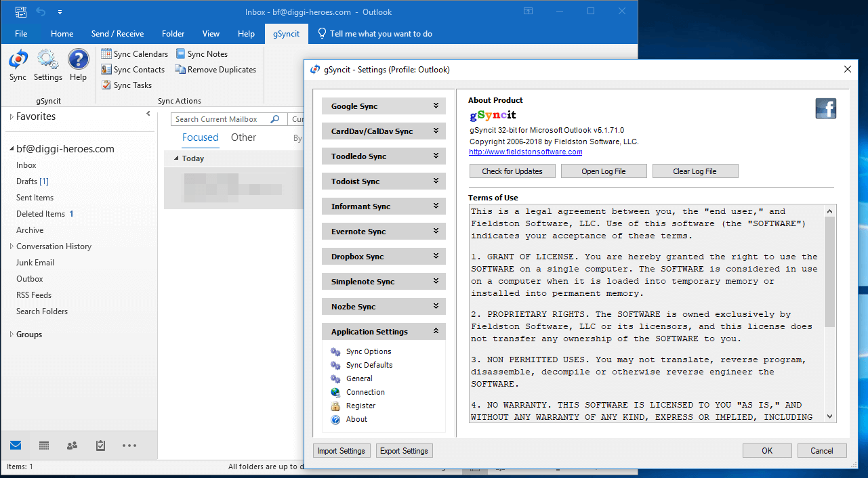The width and height of the screenshot is (868, 478).
Task: Run Sync Contacts action
Action: [x=133, y=70]
